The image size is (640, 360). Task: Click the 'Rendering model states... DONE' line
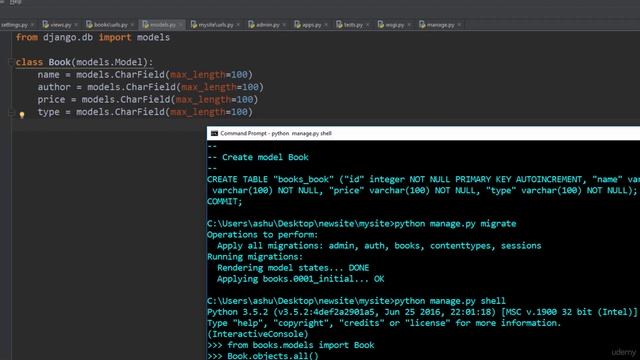tap(293, 268)
